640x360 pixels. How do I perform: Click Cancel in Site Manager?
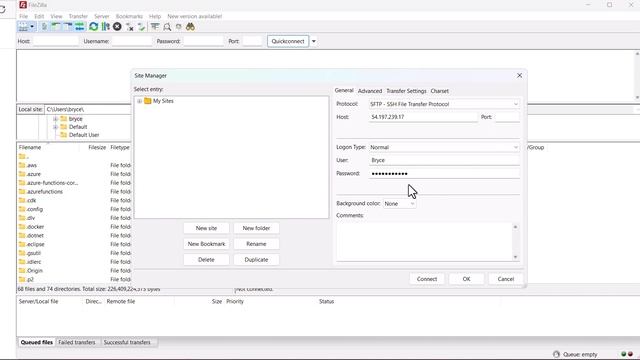(505, 279)
